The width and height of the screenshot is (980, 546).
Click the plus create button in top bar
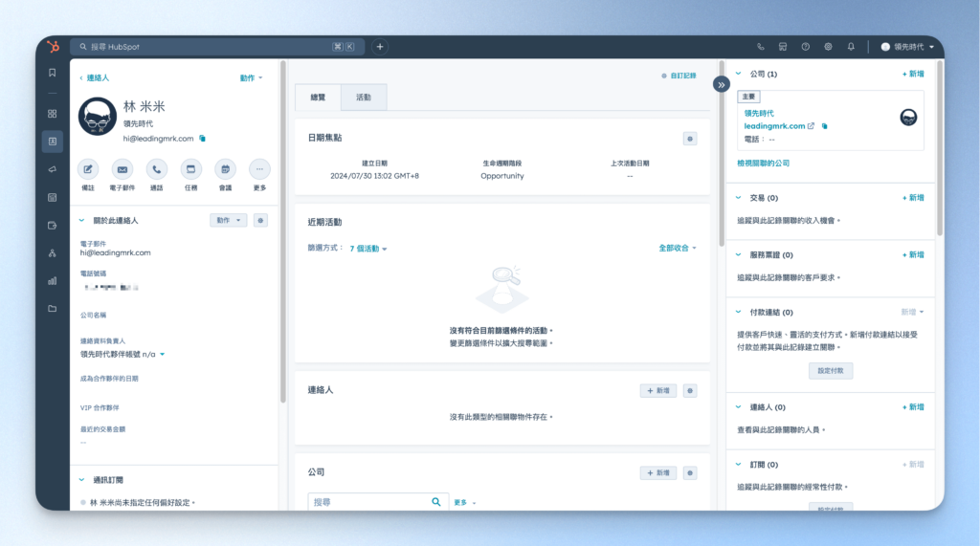(x=380, y=47)
